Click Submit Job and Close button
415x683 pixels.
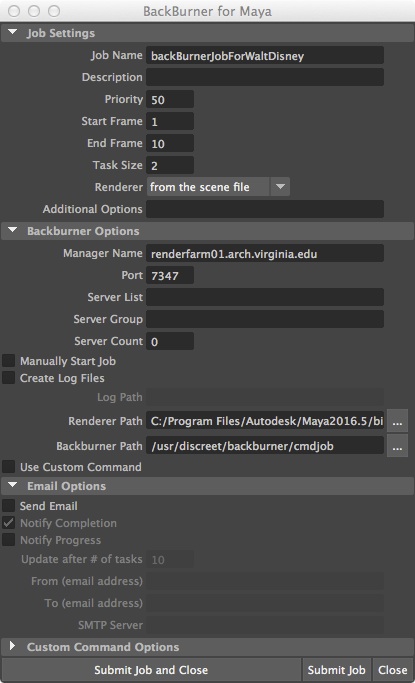point(151,669)
